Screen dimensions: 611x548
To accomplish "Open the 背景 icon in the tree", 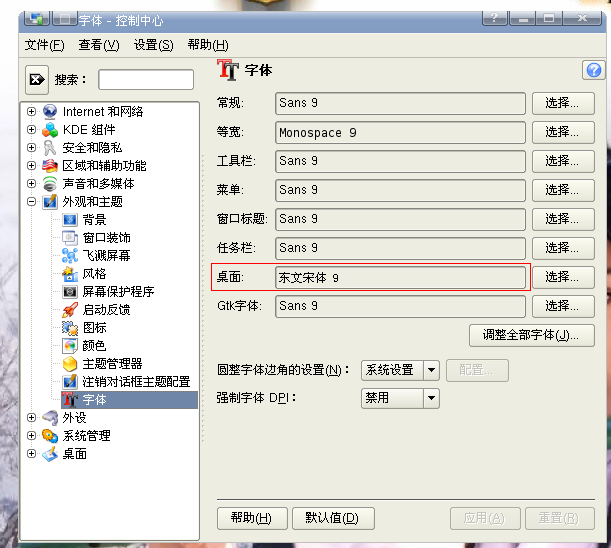I will pyautogui.click(x=70, y=220).
